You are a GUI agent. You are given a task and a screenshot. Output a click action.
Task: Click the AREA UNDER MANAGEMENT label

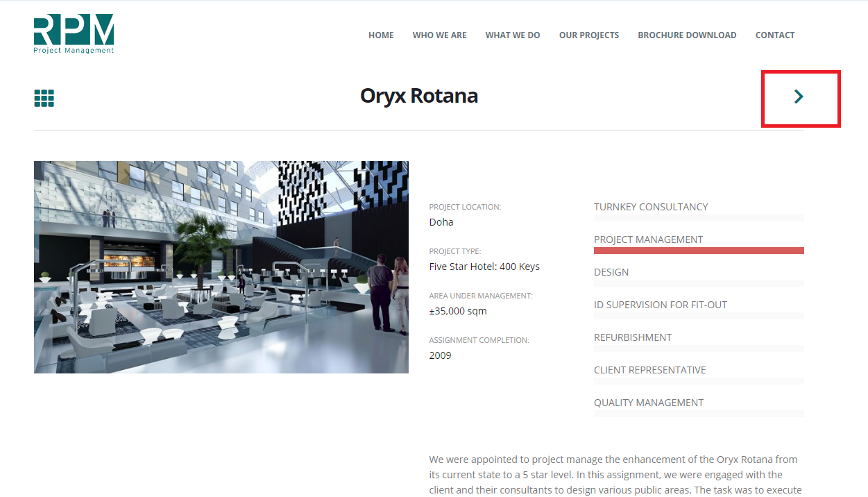[481, 296]
